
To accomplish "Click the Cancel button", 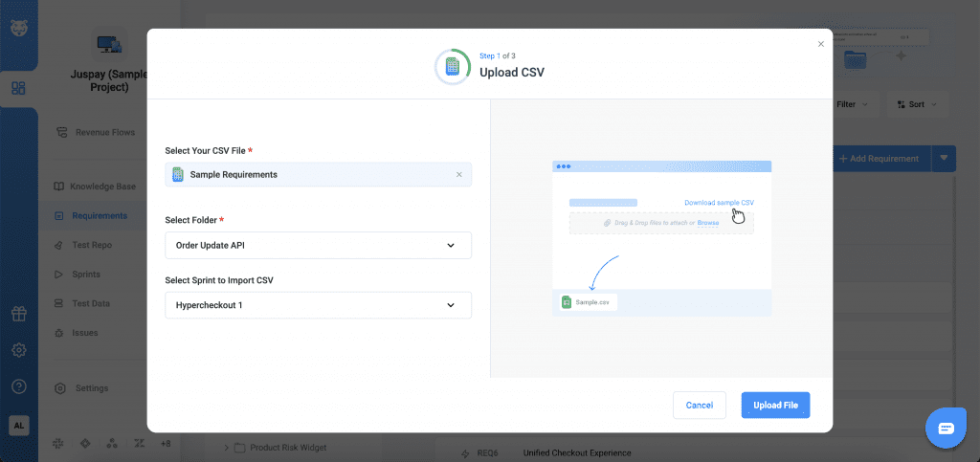I will click(x=699, y=405).
